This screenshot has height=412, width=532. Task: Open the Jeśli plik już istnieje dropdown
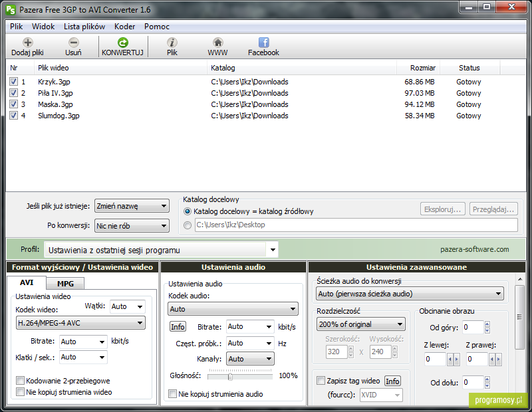tap(132, 206)
